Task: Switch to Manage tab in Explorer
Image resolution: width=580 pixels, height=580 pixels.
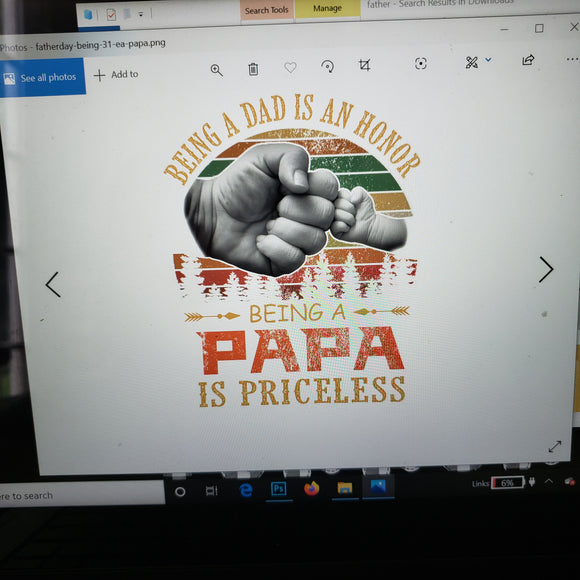Action: (x=327, y=8)
